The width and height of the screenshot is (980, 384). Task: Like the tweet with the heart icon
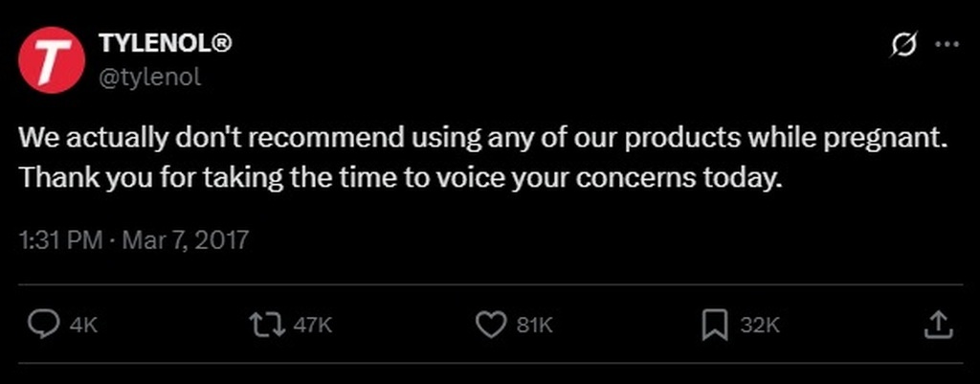[x=490, y=325]
